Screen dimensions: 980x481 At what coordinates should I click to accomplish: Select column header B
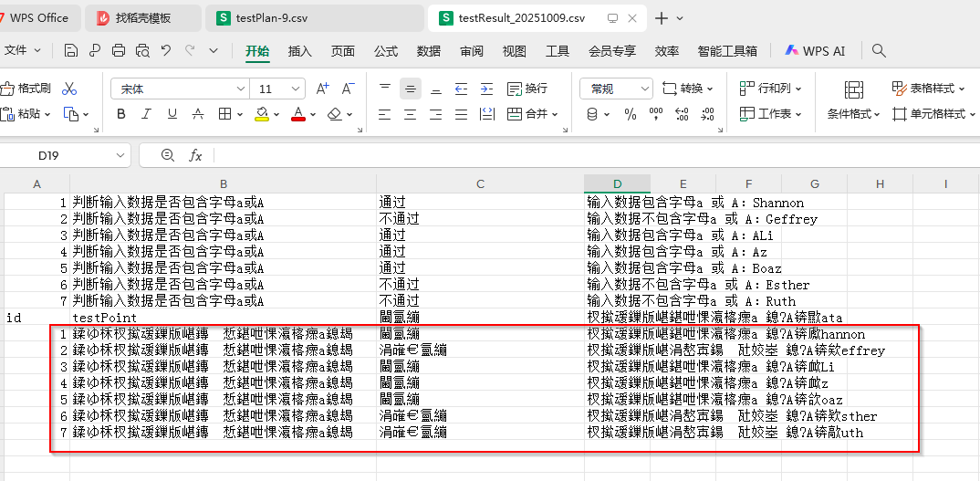tap(224, 183)
